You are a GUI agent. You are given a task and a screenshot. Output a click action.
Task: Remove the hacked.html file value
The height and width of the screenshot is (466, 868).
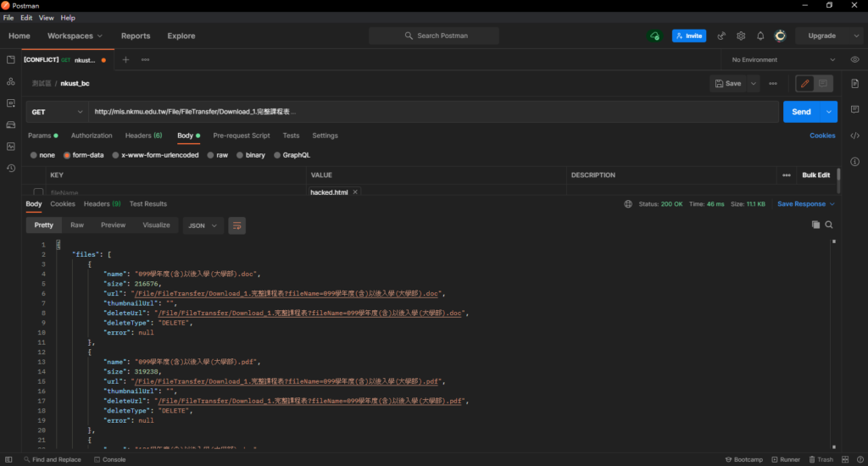(355, 192)
